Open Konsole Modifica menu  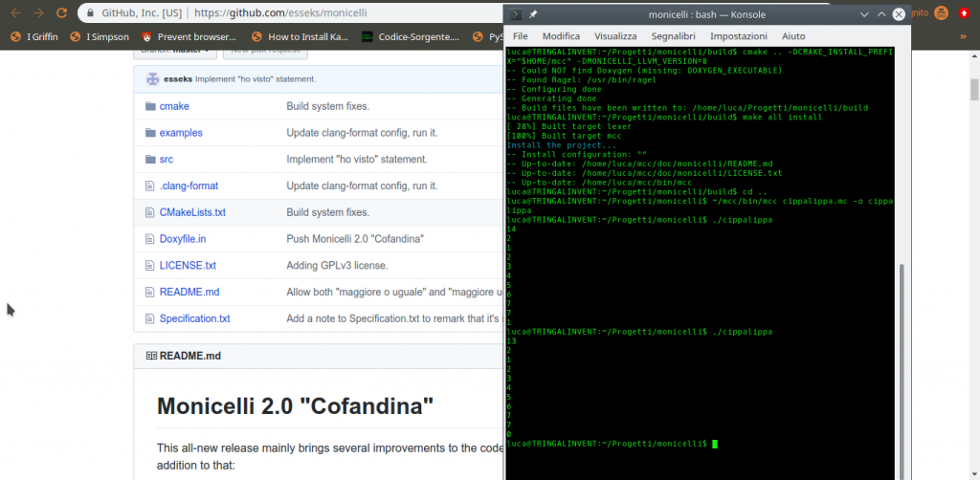click(561, 36)
